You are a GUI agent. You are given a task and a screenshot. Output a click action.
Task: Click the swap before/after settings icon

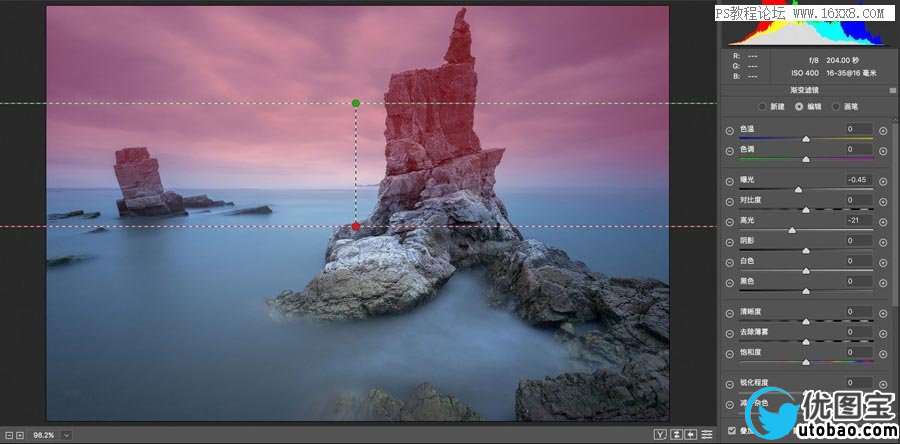point(677,434)
